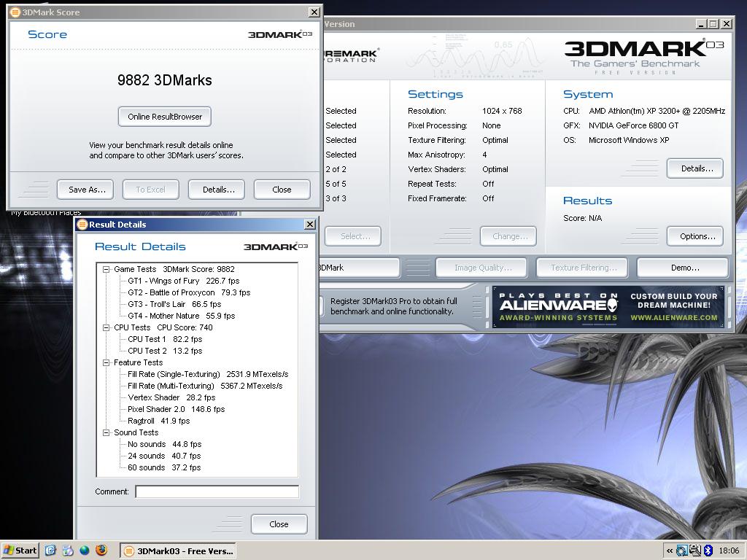Click the second Quick Launch icon

[68, 551]
